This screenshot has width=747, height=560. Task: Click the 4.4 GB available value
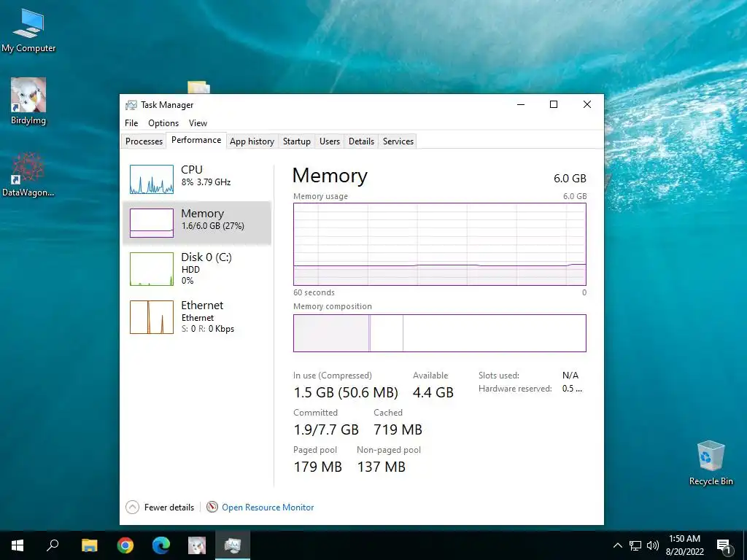433,392
